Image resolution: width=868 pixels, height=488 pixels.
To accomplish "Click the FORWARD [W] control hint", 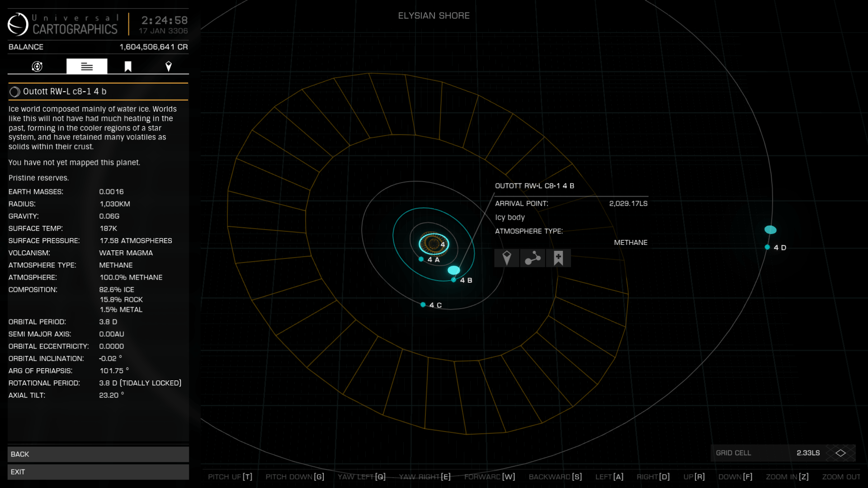I will [490, 477].
